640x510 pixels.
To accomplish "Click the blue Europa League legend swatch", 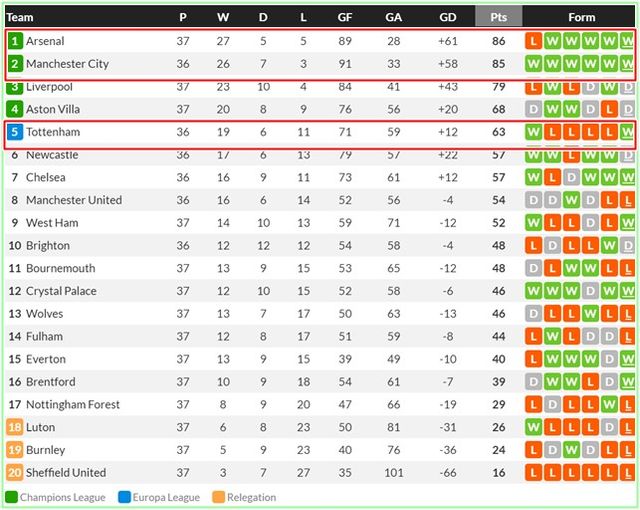I will (124, 497).
